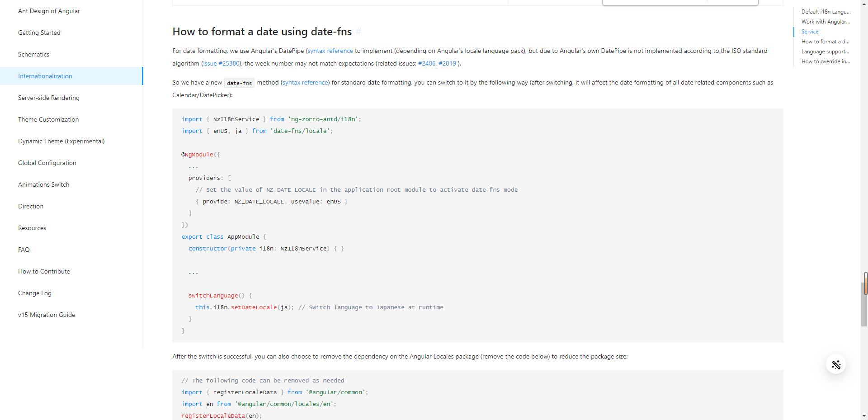Open the issue #25380 link
Viewport: 868px width, 420px height.
point(222,63)
